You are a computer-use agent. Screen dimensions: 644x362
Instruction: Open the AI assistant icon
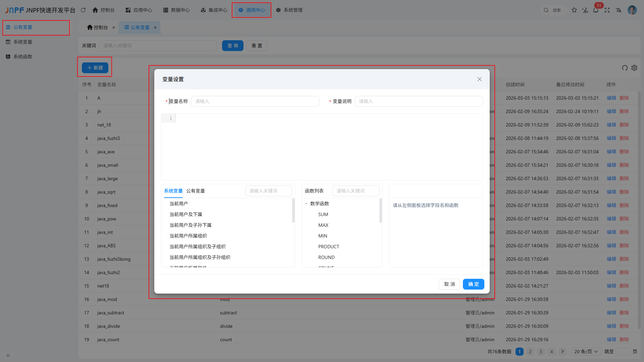click(x=585, y=10)
